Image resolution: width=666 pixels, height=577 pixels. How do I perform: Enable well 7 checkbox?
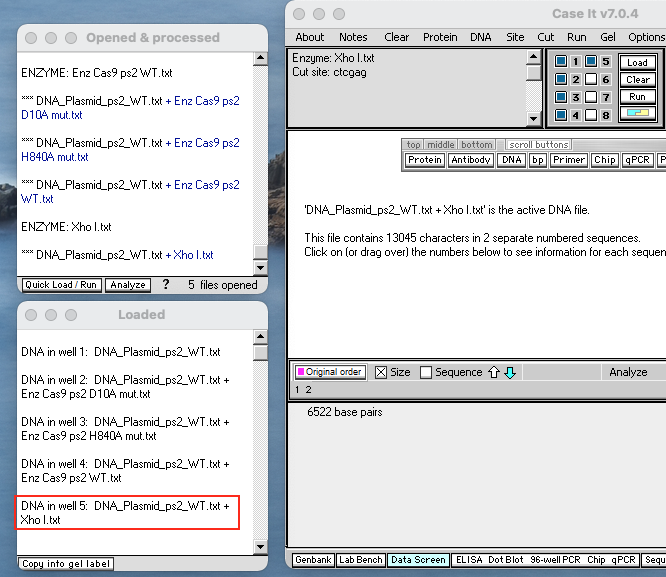591,97
